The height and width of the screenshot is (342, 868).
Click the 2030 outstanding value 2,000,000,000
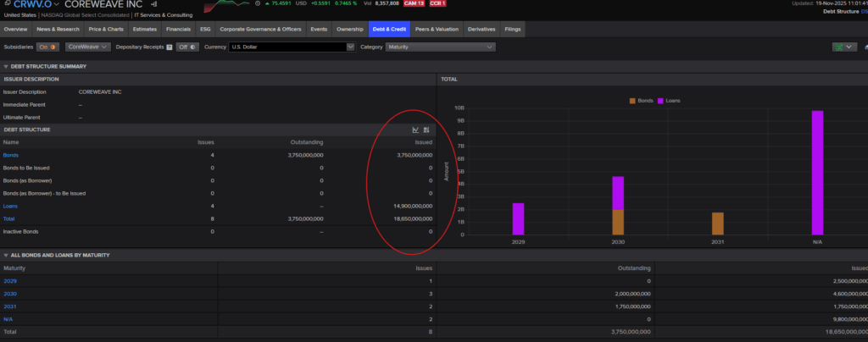(x=631, y=294)
